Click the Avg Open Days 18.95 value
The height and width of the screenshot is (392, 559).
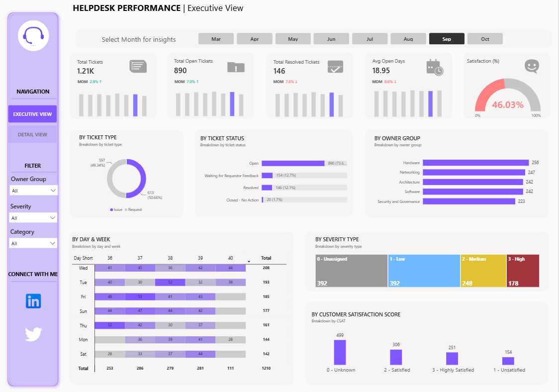click(x=381, y=71)
